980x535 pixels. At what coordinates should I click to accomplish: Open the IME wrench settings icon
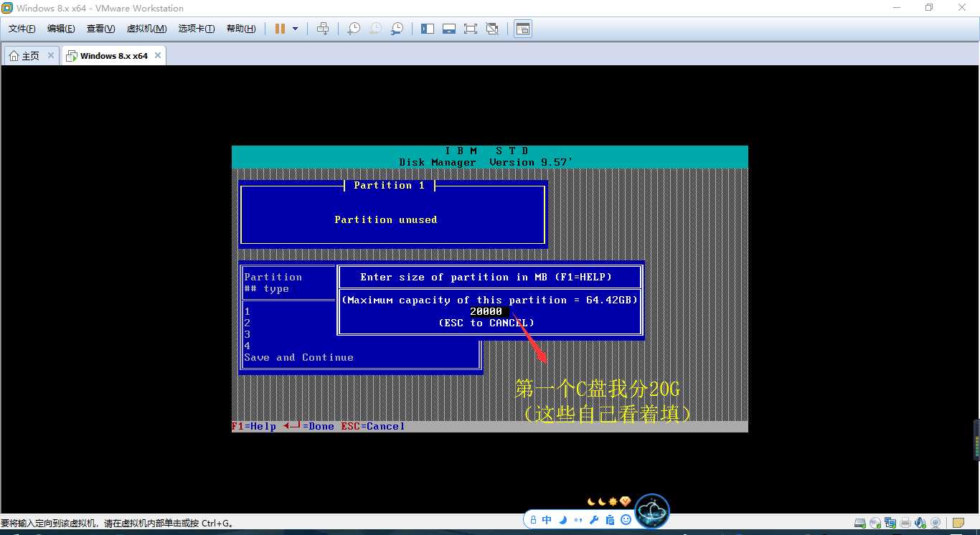click(x=594, y=520)
